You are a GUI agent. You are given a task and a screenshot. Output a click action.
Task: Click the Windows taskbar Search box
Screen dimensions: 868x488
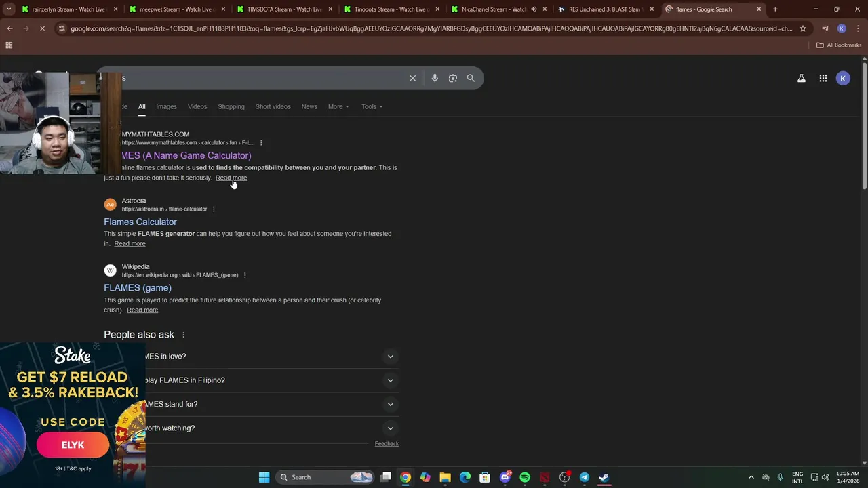326,477
